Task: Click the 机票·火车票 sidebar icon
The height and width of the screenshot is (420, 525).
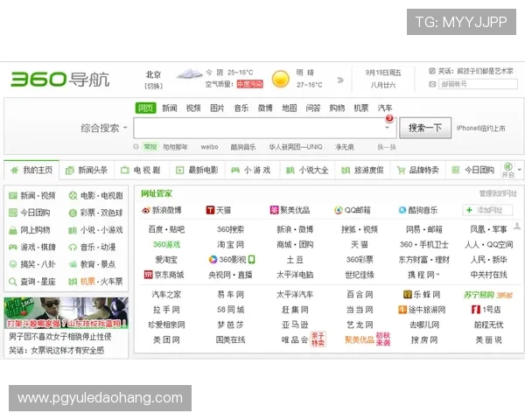Action: (73, 282)
